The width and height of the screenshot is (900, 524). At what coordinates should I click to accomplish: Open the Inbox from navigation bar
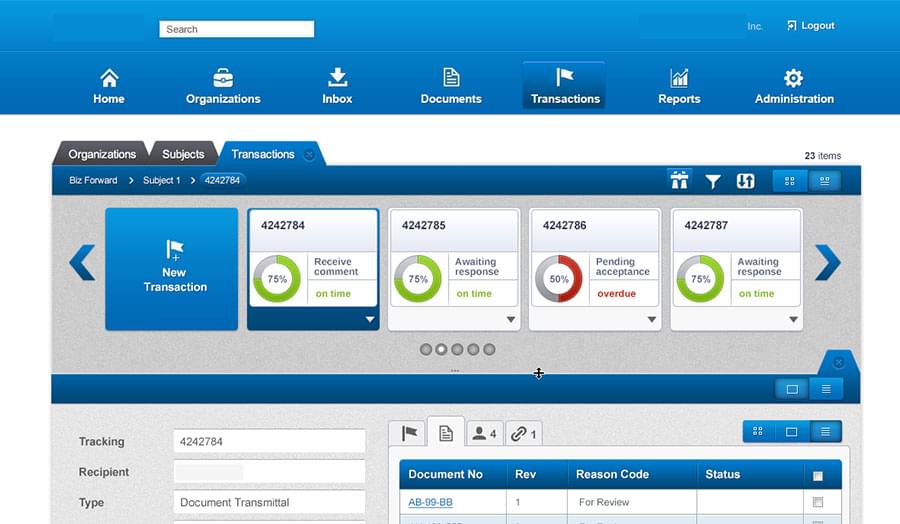click(x=337, y=87)
